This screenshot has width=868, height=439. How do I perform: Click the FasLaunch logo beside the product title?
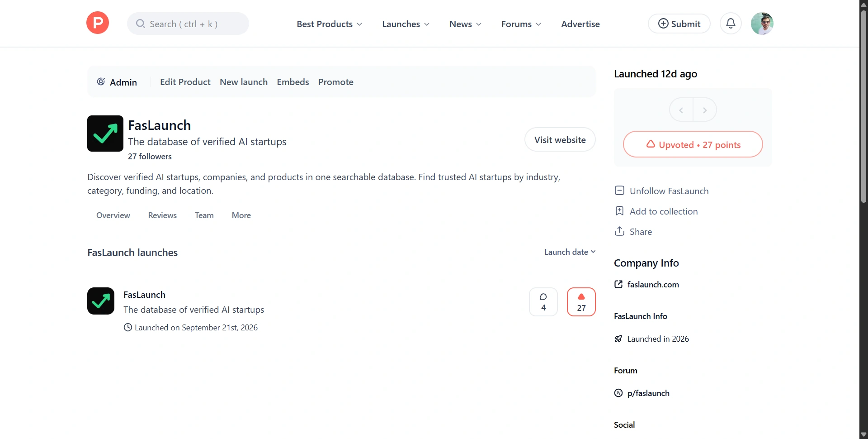click(x=105, y=134)
